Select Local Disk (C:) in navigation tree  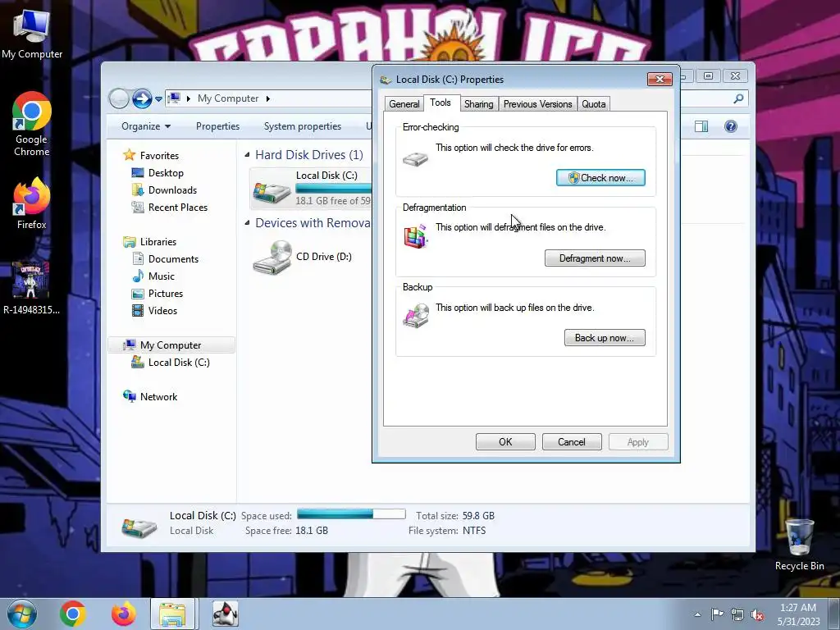pyautogui.click(x=178, y=363)
